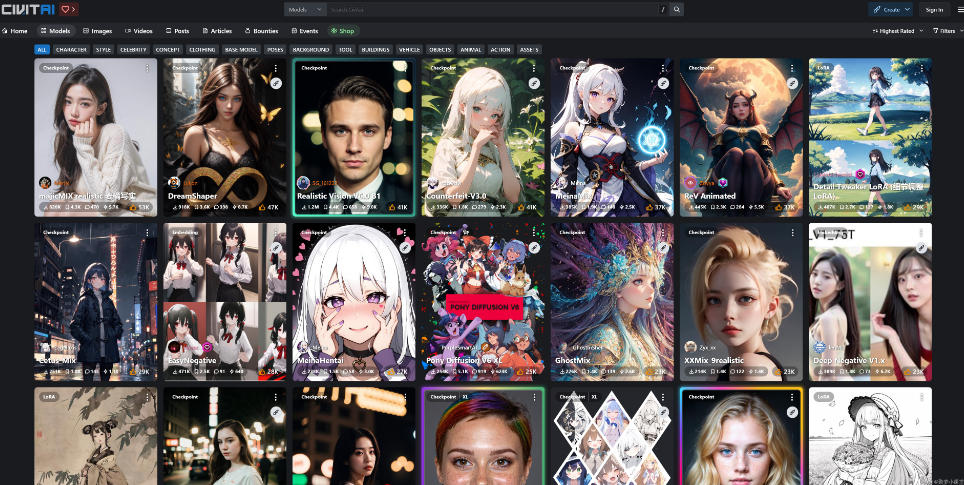Click the thumbs-up count on EasyNegative card

[270, 372]
